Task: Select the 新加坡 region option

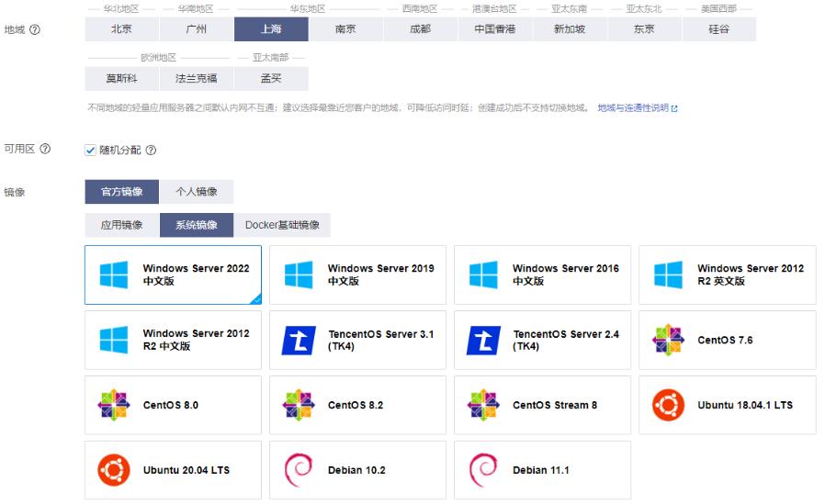Action: [x=570, y=29]
